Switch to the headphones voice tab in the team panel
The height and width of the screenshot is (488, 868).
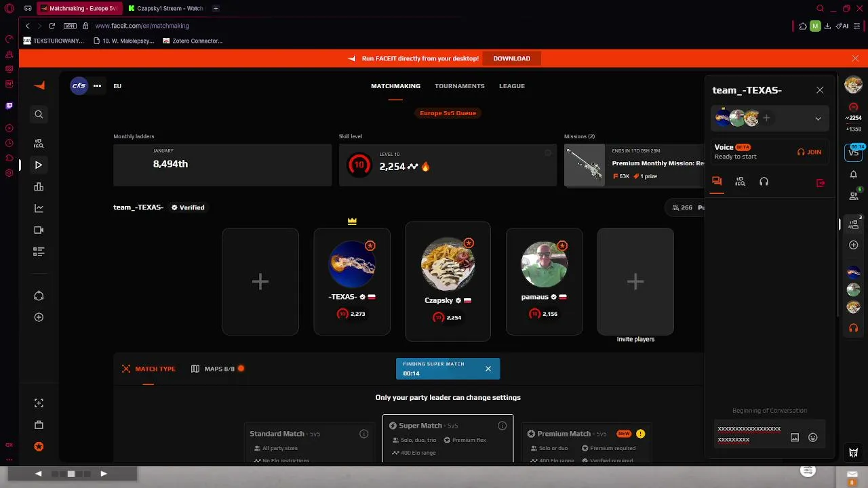point(764,182)
